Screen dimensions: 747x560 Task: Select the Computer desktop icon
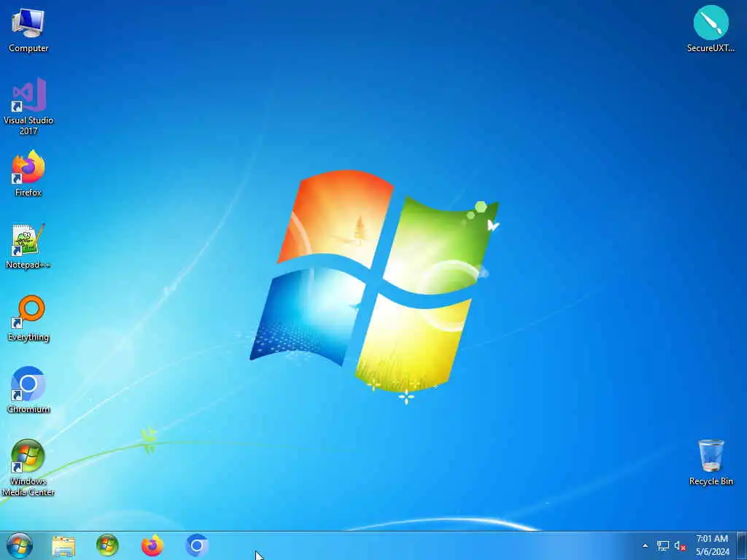coord(28,30)
